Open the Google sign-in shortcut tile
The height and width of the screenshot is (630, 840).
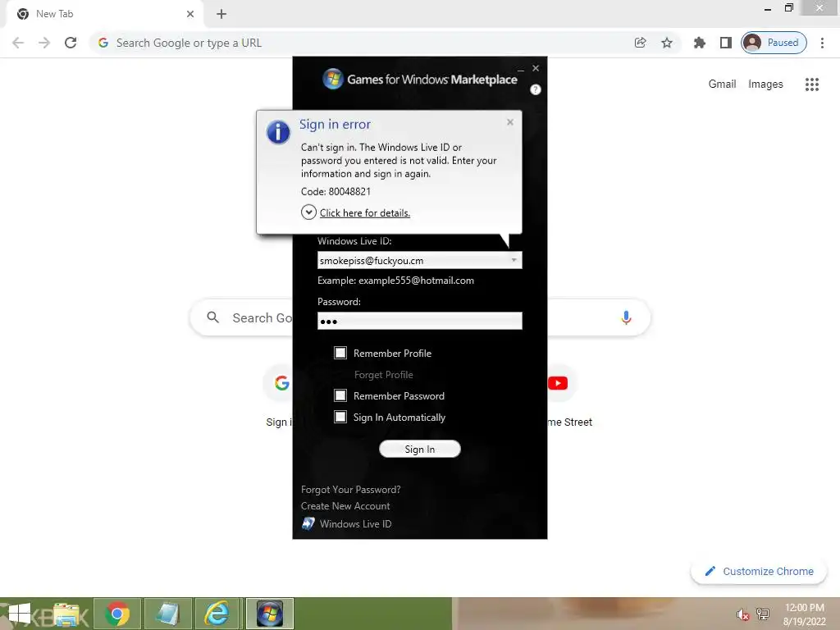tap(282, 383)
